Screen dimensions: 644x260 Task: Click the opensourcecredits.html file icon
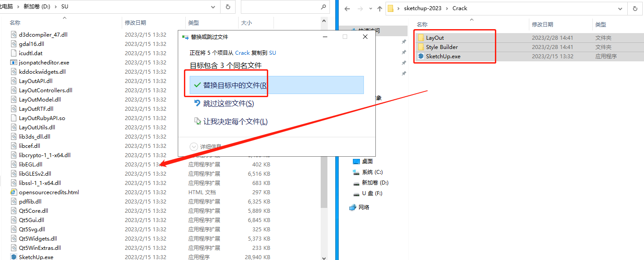click(x=14, y=192)
